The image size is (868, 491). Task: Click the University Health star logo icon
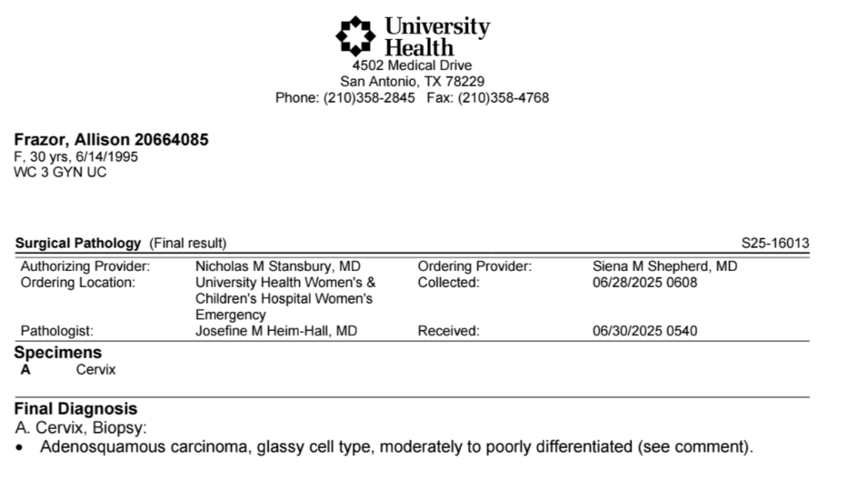(x=355, y=36)
